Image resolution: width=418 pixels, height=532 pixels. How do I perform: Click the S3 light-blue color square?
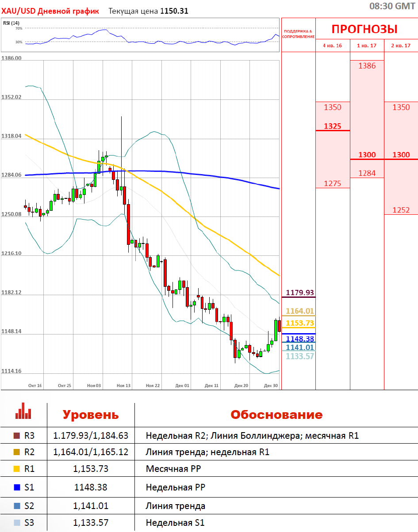[x=17, y=523]
